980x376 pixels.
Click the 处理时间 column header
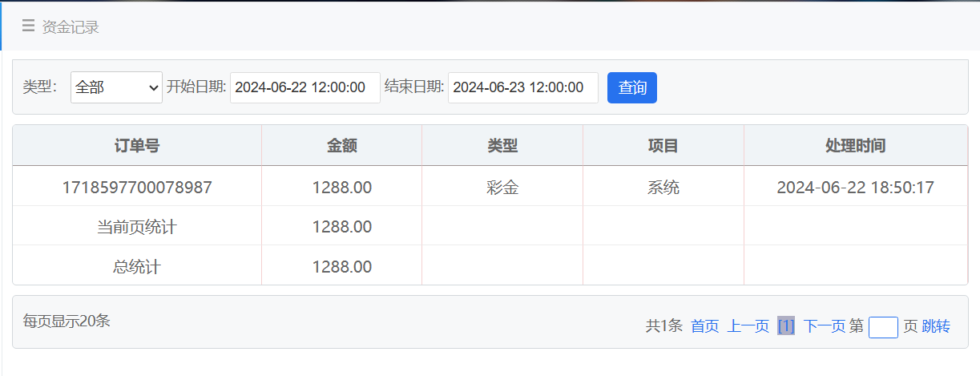point(855,146)
